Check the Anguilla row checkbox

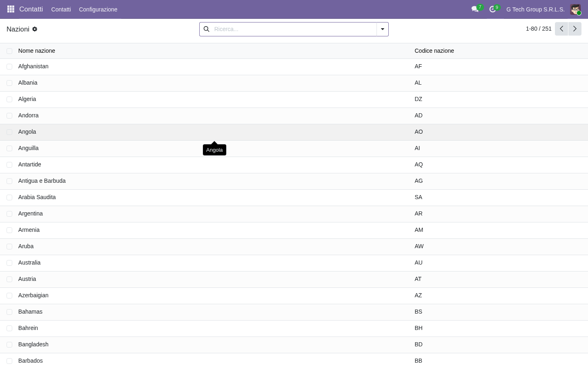tap(9, 148)
